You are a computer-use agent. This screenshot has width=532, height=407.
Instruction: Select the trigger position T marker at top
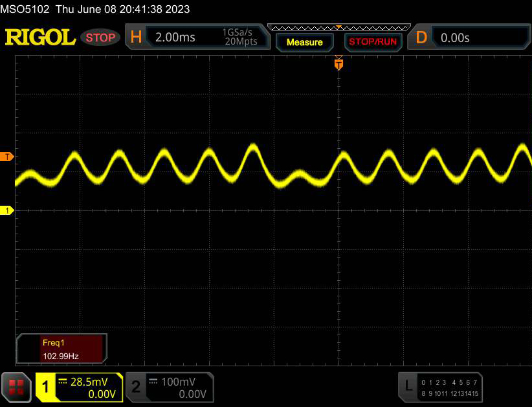[338, 64]
